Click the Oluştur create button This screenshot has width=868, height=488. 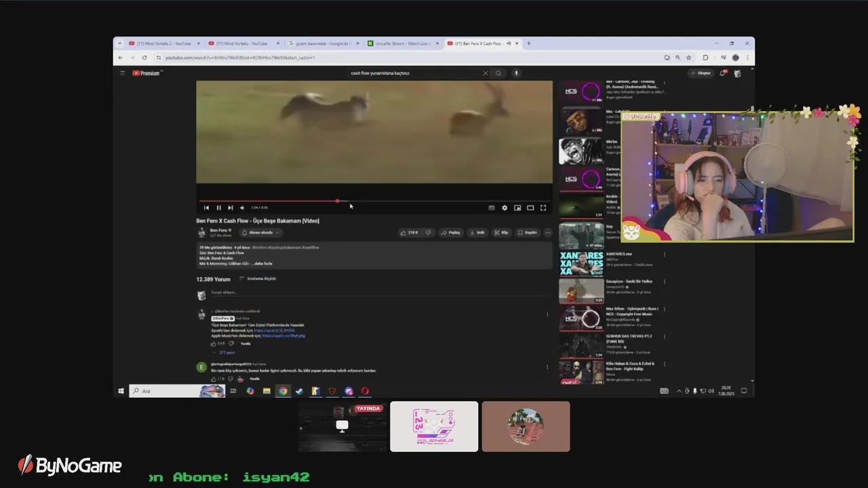click(x=701, y=73)
